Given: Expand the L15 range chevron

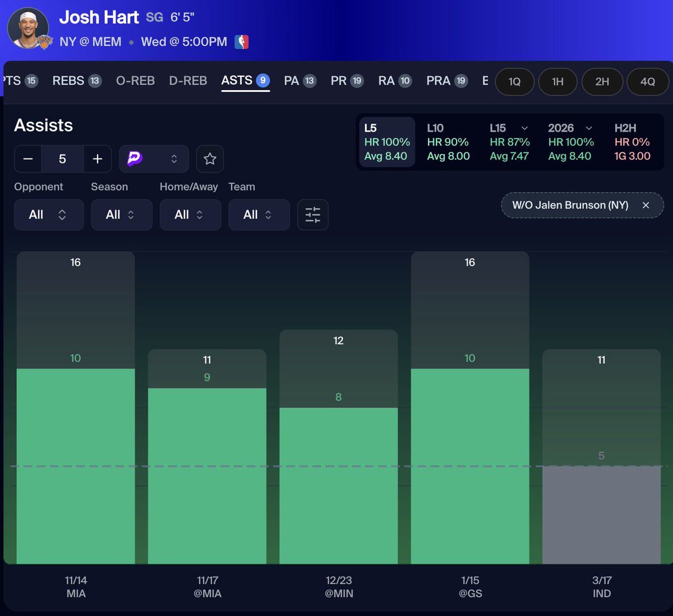Looking at the screenshot, I should pos(524,128).
